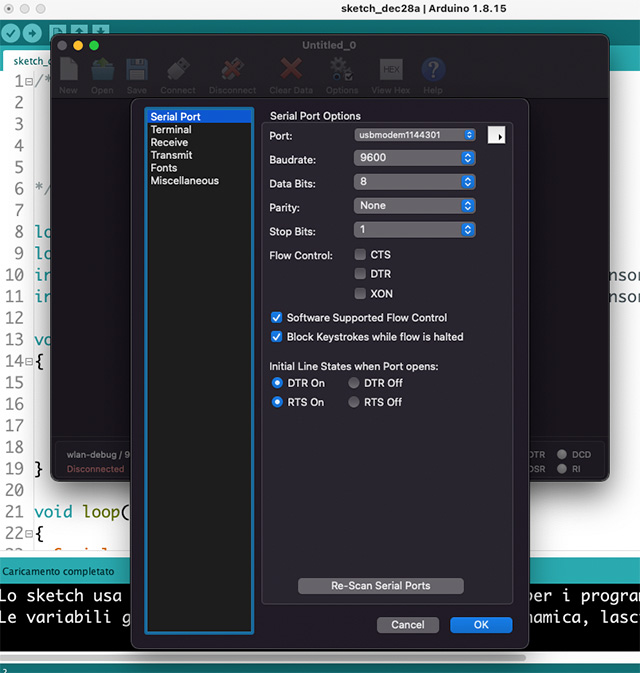Viewport: 640px width, 673px height.
Task: Click the Clear Data red X icon
Action: [291, 73]
